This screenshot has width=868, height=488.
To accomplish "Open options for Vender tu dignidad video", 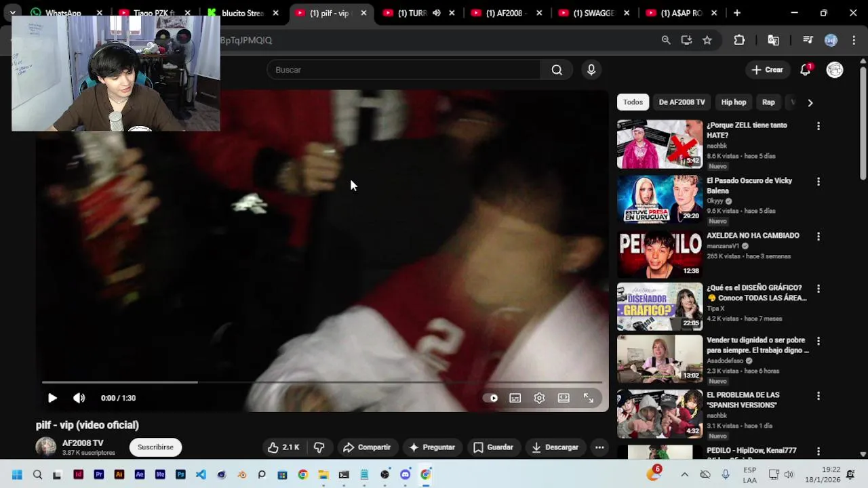I will tap(818, 341).
